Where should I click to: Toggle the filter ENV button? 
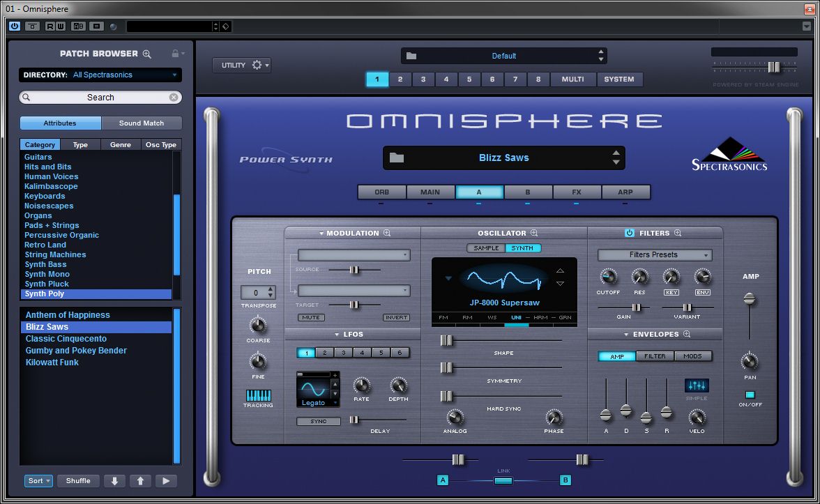(x=702, y=292)
